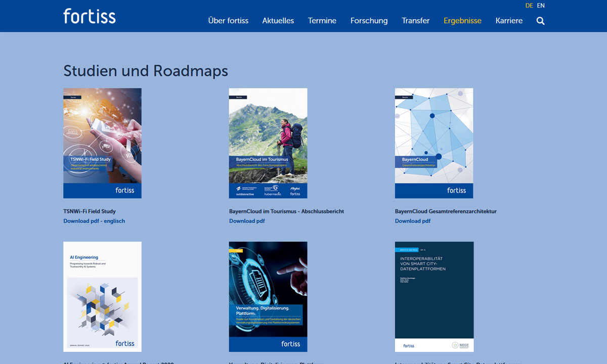Select the 'TSNWi-Fi Field Study' title text
The image size is (607, 364).
coord(90,211)
